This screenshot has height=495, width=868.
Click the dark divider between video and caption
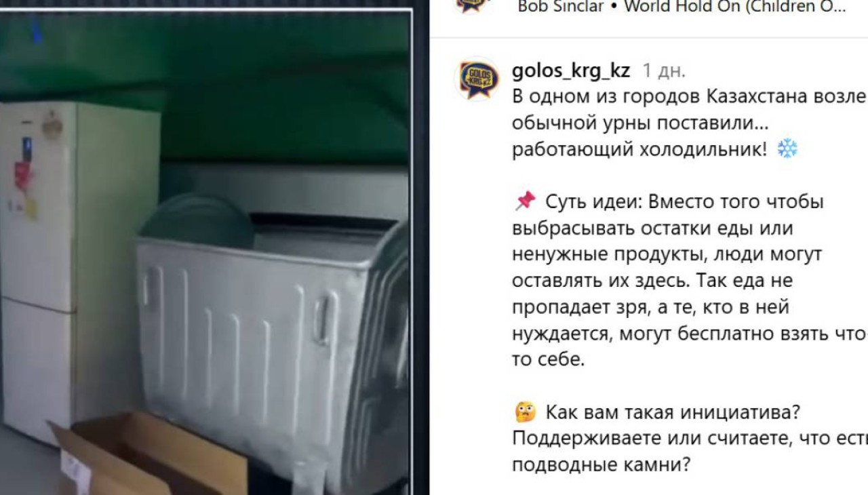point(420,248)
